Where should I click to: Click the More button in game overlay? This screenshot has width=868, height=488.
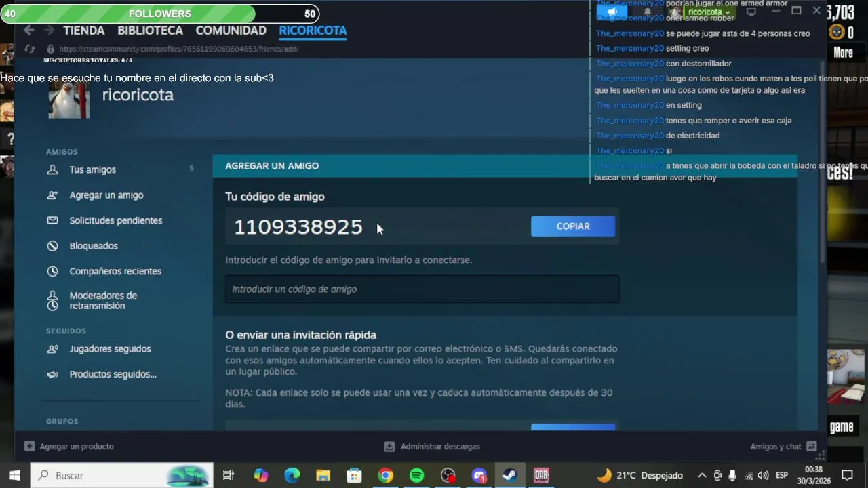(843, 53)
